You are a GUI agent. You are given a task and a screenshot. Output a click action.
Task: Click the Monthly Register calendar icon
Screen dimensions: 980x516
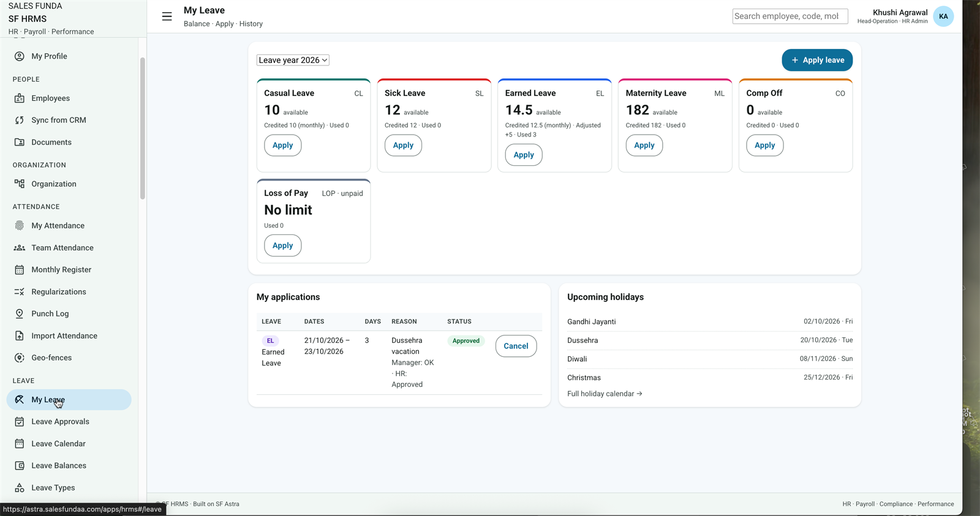[20, 270]
